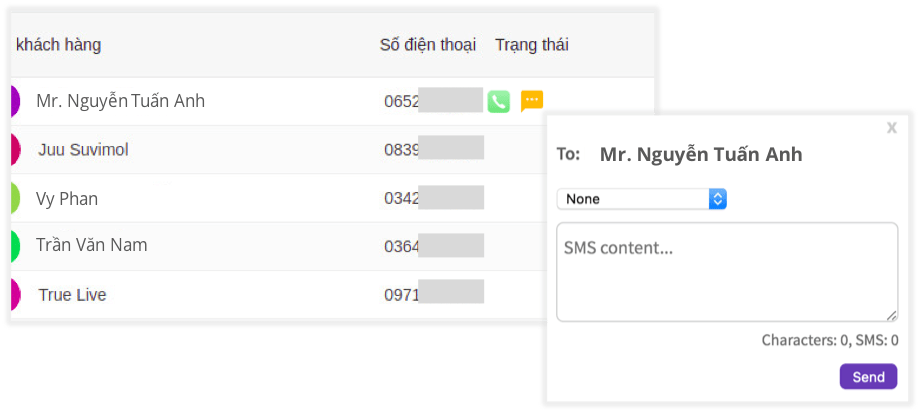Click the green phone call icon
Viewport: 918px width, 410px height.
click(x=499, y=101)
